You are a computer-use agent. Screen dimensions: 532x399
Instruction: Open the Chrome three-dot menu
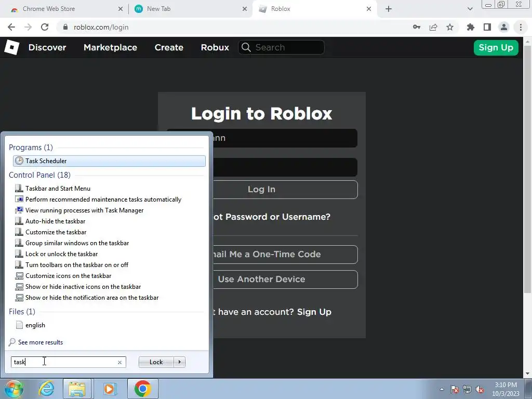pyautogui.click(x=521, y=27)
